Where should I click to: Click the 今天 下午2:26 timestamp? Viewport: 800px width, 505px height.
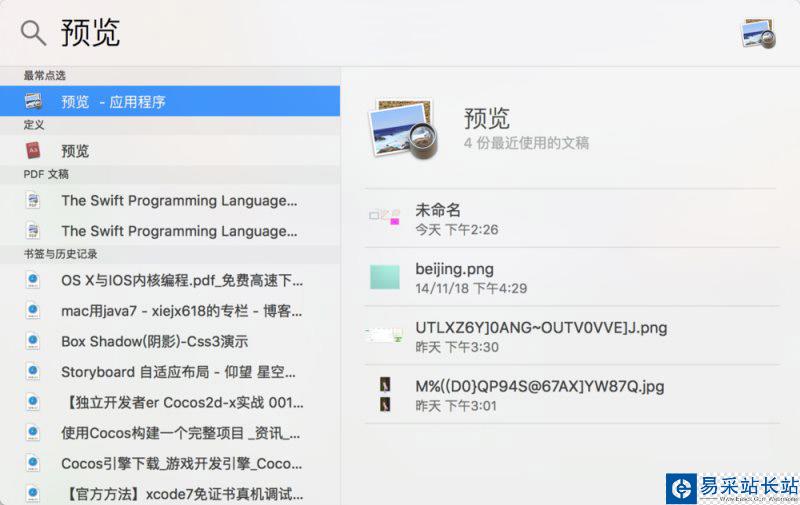(x=457, y=230)
